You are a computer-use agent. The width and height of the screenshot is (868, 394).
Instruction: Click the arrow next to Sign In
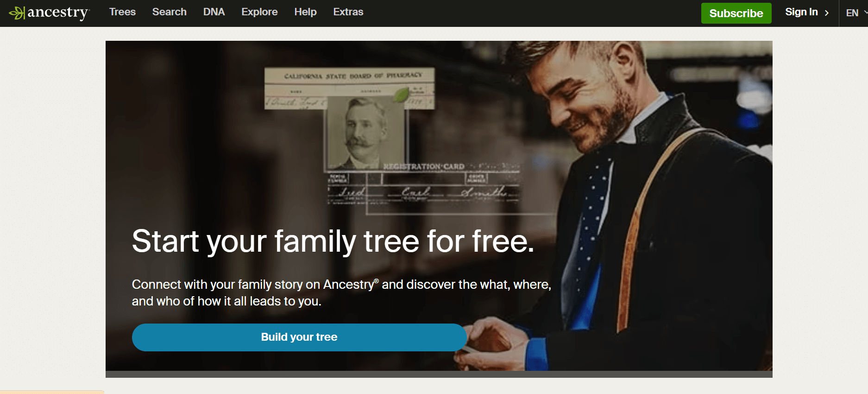click(x=827, y=13)
